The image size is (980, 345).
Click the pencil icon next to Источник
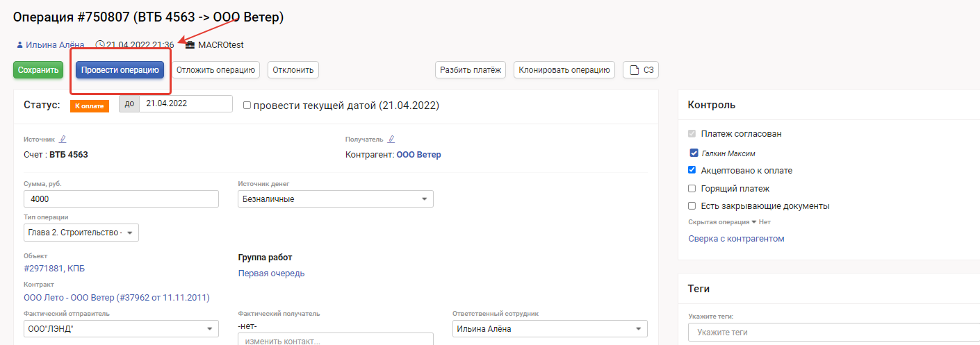pos(63,139)
